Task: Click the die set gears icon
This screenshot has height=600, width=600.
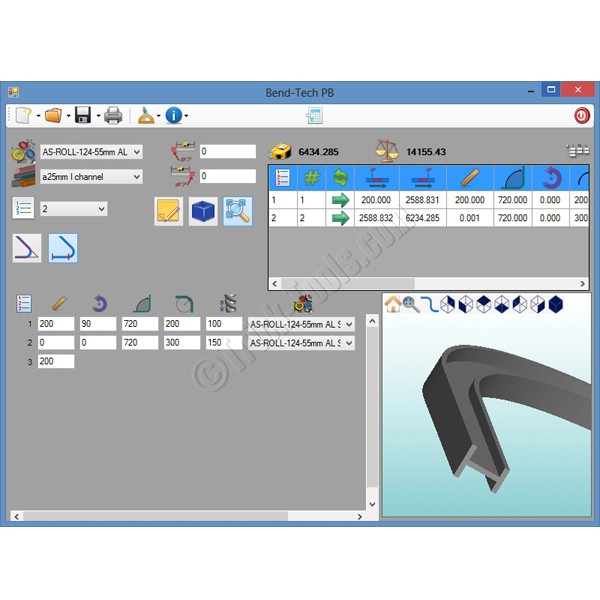Action: (23, 152)
